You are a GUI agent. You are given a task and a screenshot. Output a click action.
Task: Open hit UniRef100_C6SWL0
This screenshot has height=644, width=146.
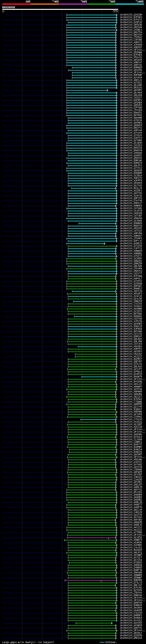(131, 30)
